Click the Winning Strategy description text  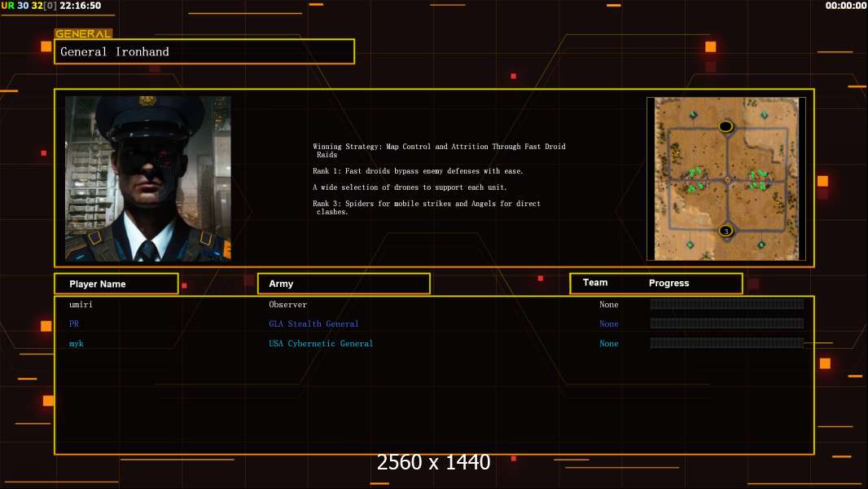pyautogui.click(x=439, y=151)
